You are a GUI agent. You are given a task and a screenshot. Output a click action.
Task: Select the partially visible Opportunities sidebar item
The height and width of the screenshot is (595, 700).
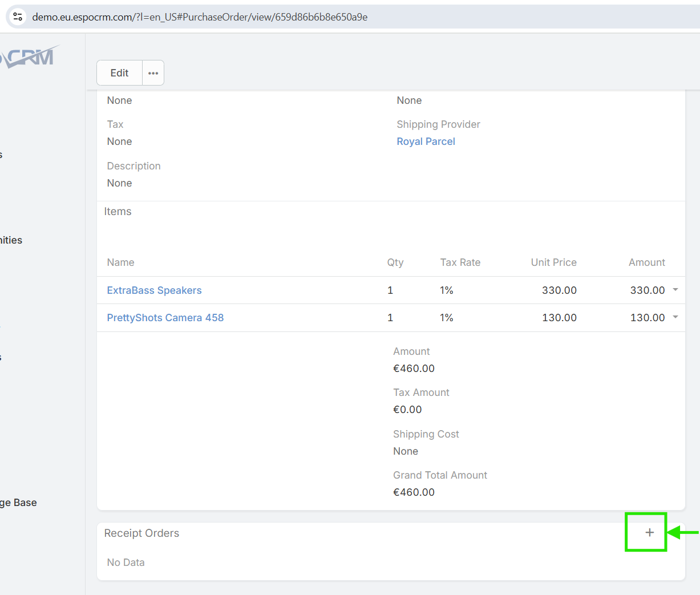11,240
